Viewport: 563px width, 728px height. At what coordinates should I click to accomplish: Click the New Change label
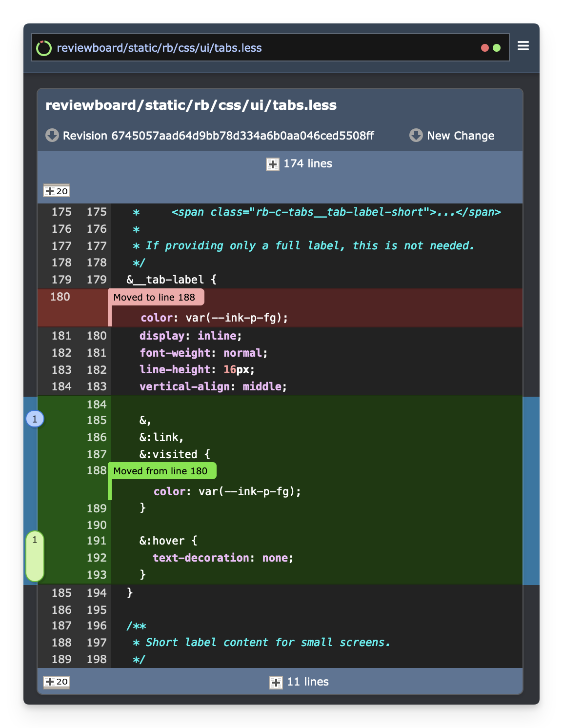point(461,136)
